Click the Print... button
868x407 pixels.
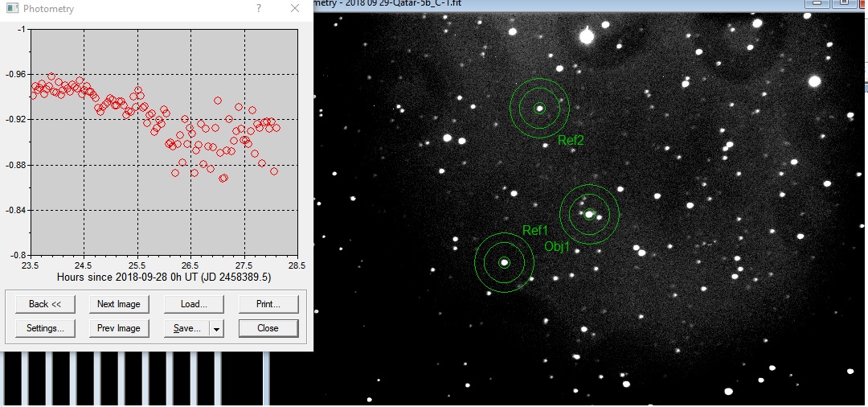point(268,304)
